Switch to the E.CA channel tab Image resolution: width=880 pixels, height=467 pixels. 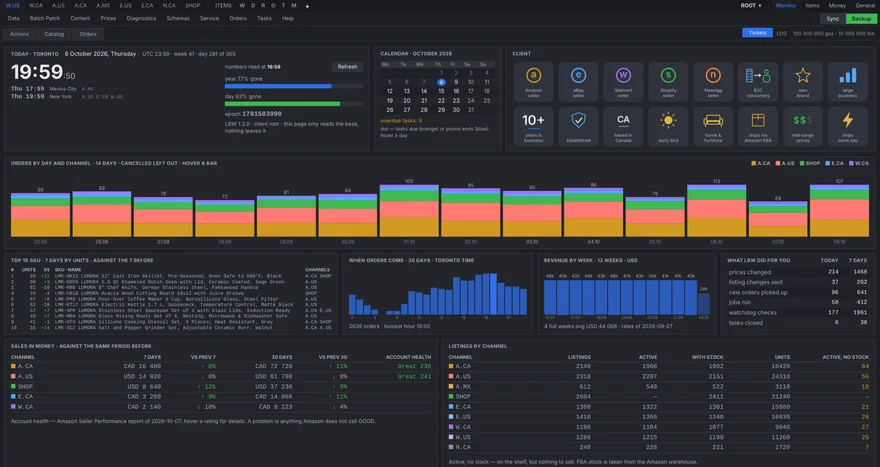147,6
